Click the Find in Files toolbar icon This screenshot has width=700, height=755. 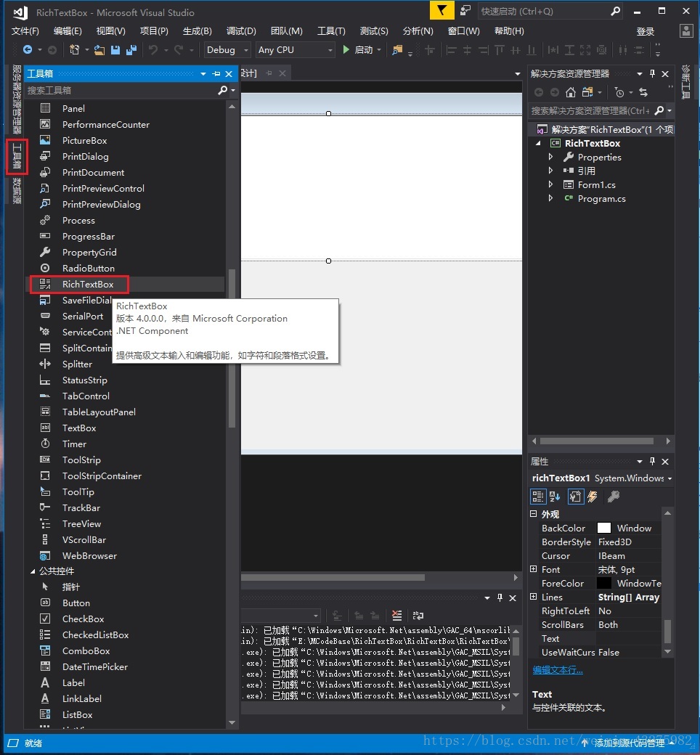pyautogui.click(x=397, y=49)
